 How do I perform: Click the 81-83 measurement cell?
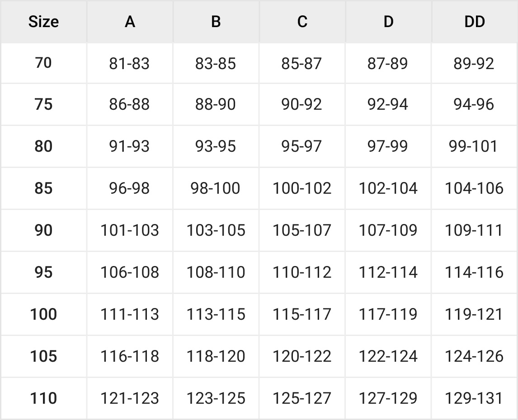click(129, 64)
